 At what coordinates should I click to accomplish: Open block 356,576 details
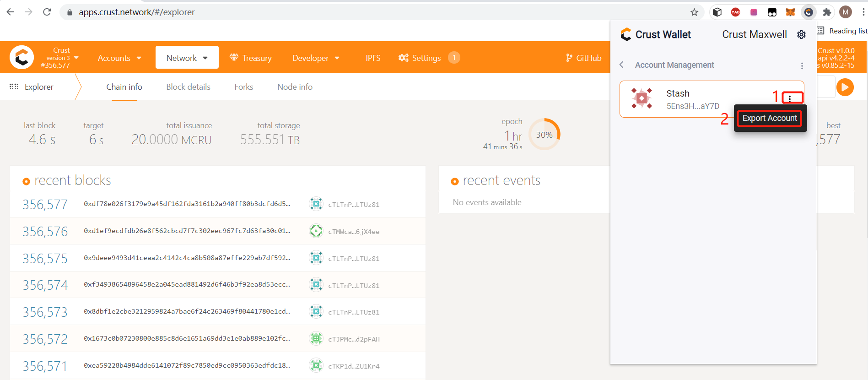45,231
